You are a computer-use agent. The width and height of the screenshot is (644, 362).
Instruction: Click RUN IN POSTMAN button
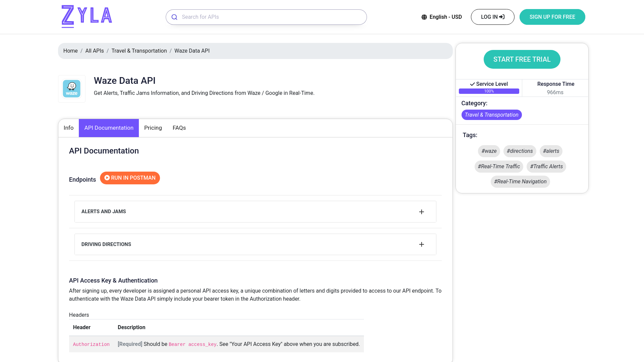130,178
